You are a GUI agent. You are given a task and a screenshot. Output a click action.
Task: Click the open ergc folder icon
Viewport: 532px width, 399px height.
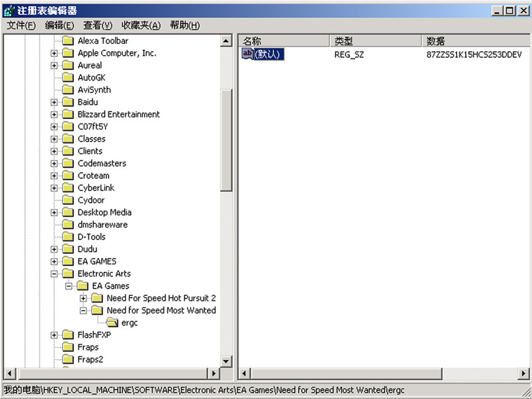(x=112, y=323)
